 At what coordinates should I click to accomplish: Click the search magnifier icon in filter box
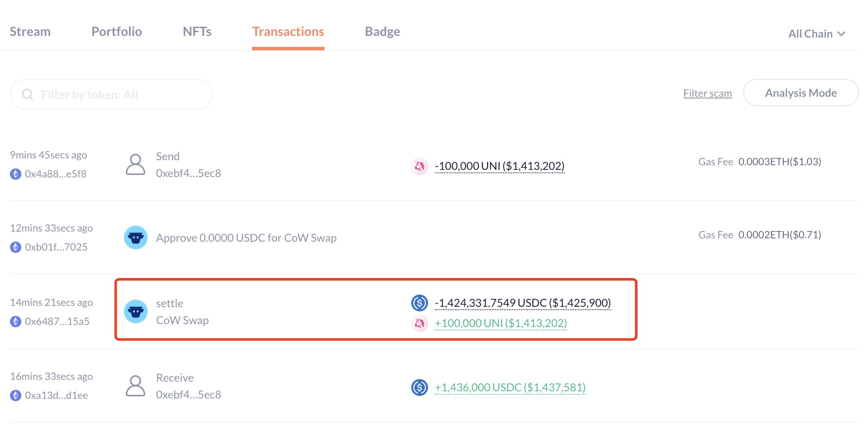[x=27, y=94]
